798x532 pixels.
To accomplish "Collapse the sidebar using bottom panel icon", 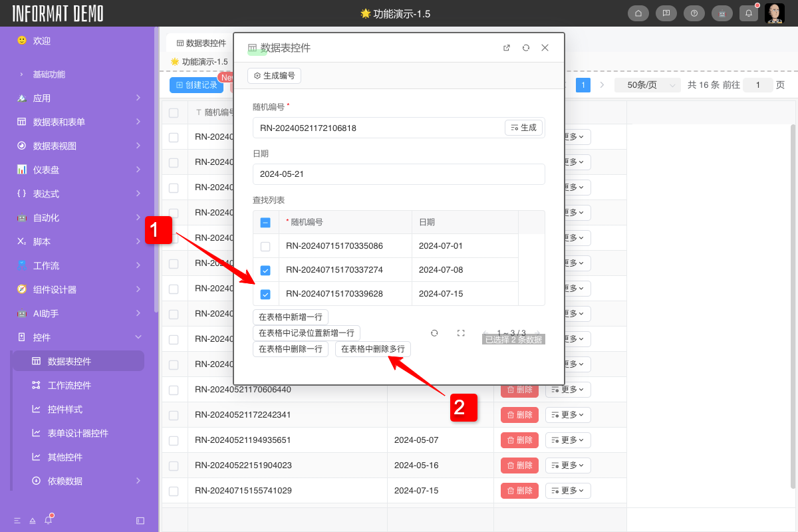I will coord(140,520).
